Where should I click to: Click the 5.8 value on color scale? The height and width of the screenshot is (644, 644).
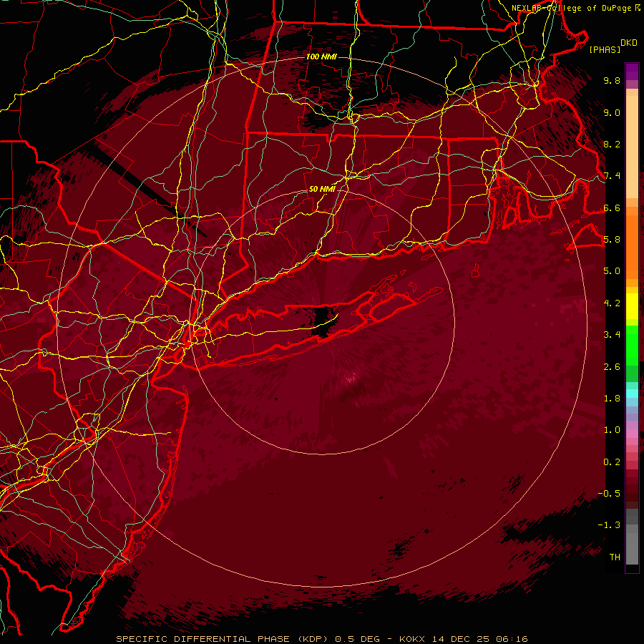tap(612, 240)
